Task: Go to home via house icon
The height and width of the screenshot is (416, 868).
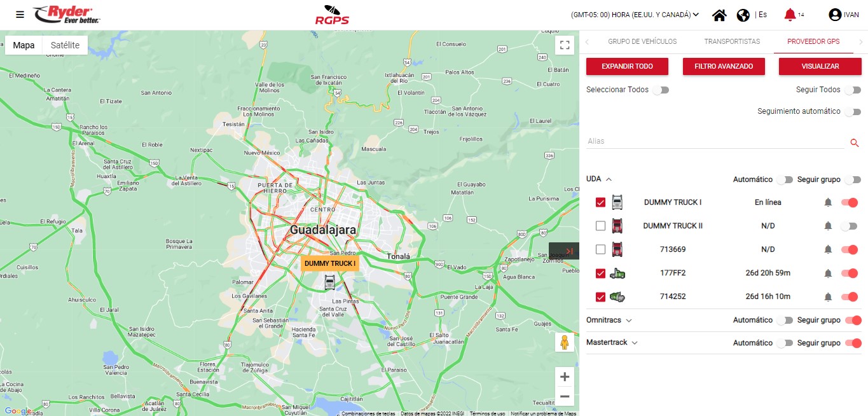Action: point(719,15)
